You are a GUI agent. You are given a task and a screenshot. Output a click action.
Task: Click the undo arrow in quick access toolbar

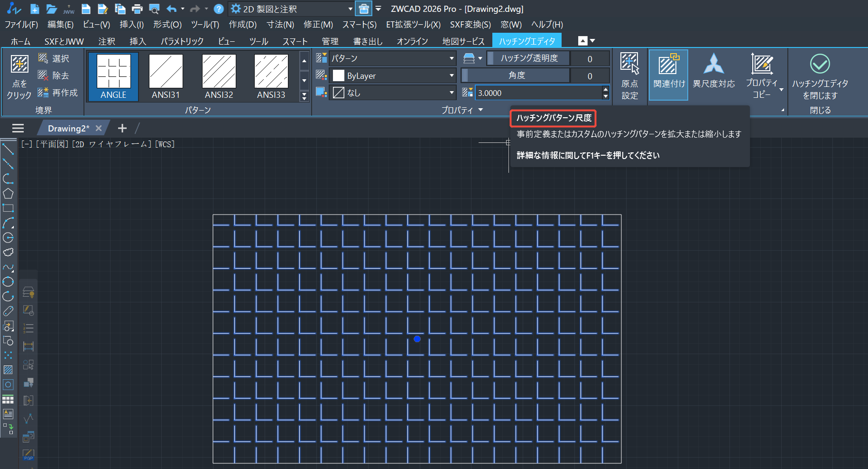point(171,9)
